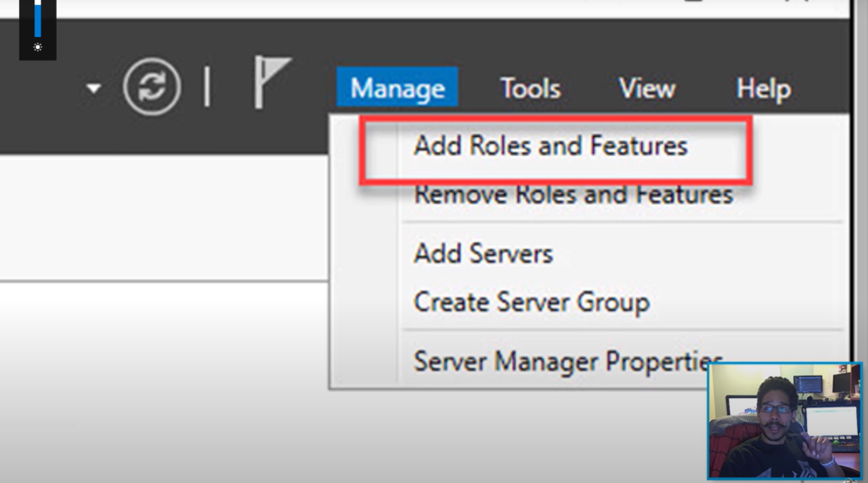Click the webcam presenter thumbnail
This screenshot has height=483, width=868.
pos(785,421)
